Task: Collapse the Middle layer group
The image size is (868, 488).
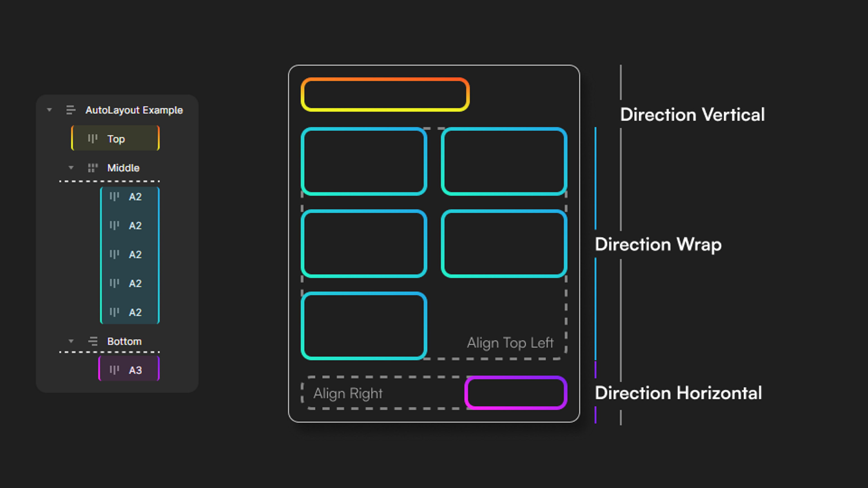Action: coord(71,167)
